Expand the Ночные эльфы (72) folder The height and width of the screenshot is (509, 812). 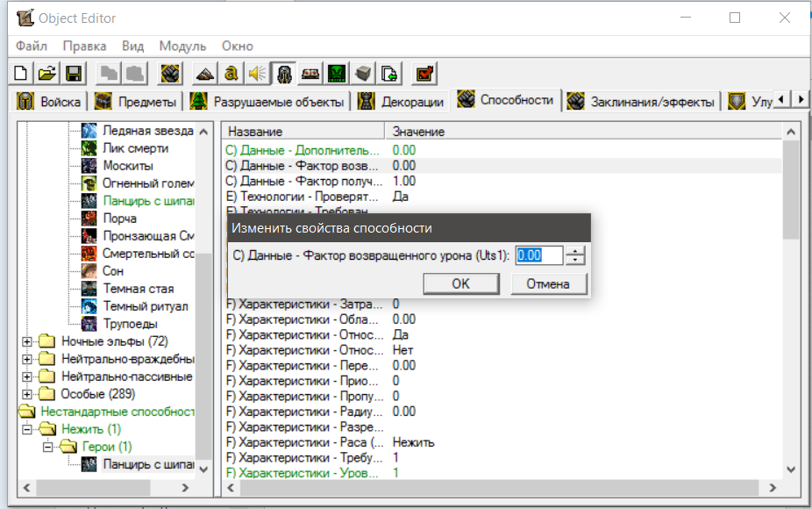27,341
